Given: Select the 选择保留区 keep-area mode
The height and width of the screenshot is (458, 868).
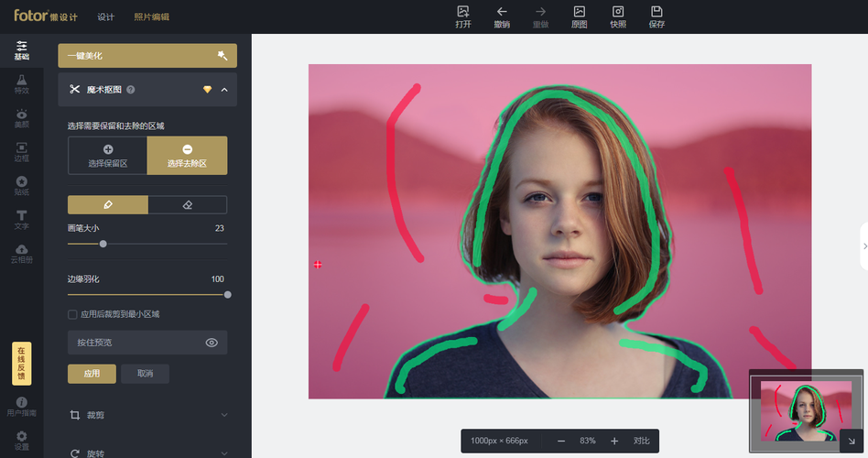Looking at the screenshot, I should pyautogui.click(x=107, y=156).
